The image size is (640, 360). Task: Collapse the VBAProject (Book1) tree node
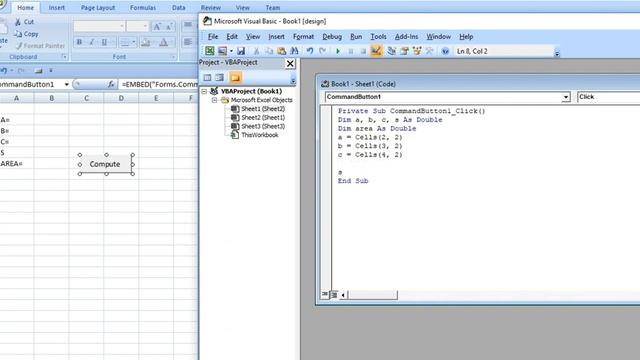coord(204,91)
